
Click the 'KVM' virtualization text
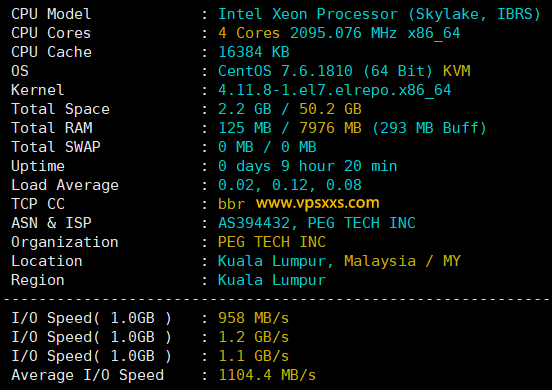click(x=457, y=71)
